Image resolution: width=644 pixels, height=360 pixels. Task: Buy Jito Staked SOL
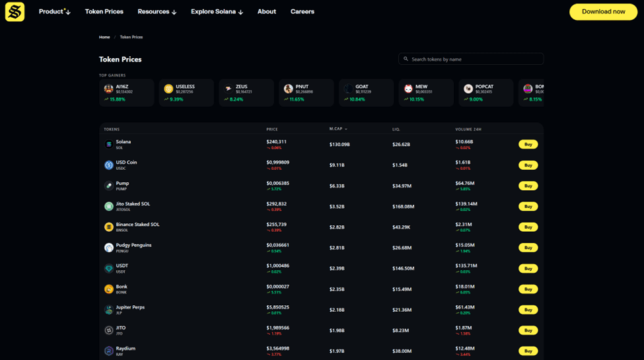(528, 206)
